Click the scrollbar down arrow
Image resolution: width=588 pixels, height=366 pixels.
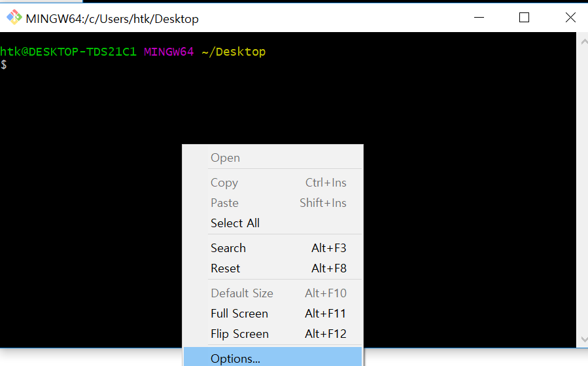[584, 339]
